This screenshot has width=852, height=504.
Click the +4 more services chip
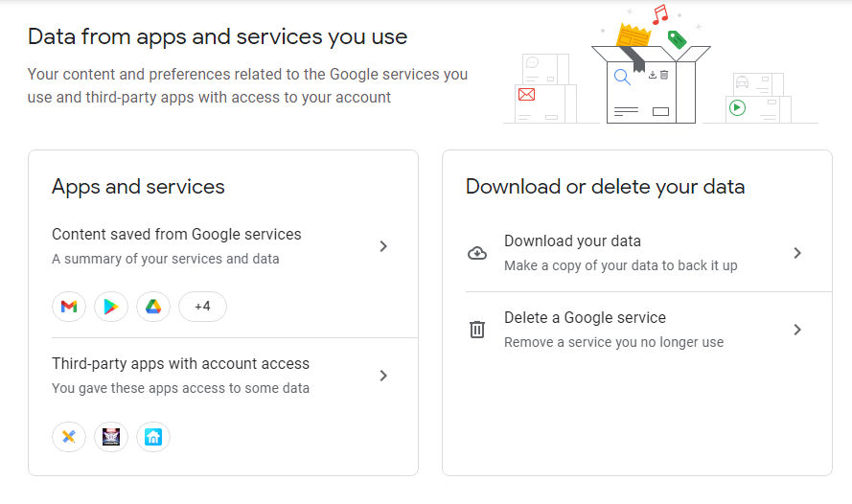click(202, 307)
